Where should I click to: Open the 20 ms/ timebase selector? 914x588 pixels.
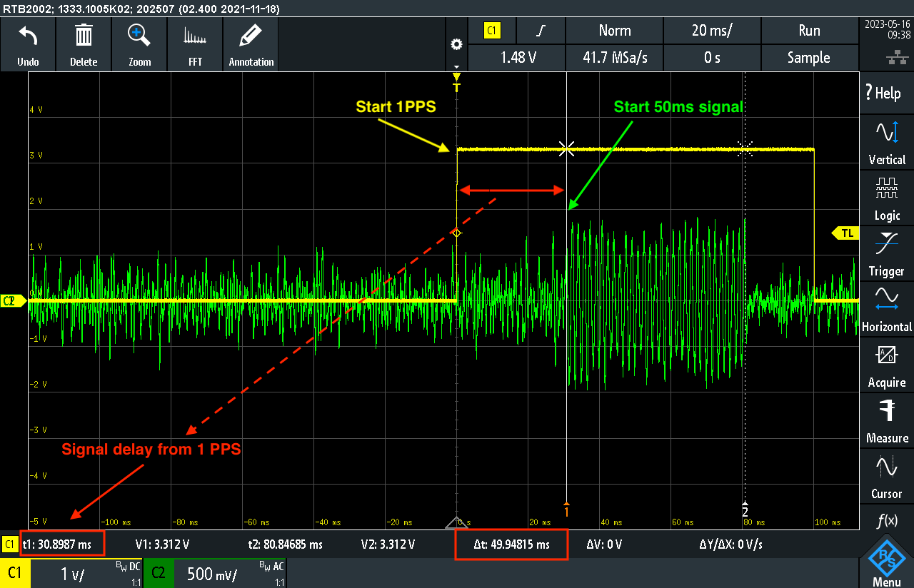712,31
